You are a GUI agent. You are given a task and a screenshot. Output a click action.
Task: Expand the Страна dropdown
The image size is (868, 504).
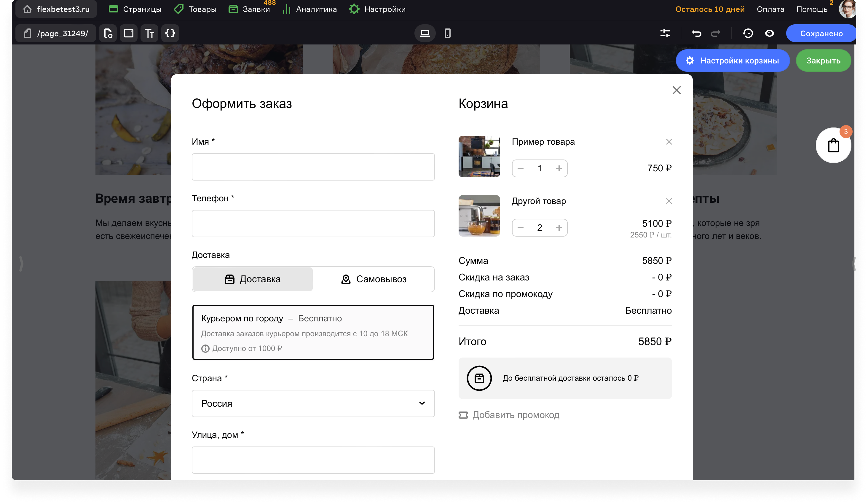[x=313, y=404]
